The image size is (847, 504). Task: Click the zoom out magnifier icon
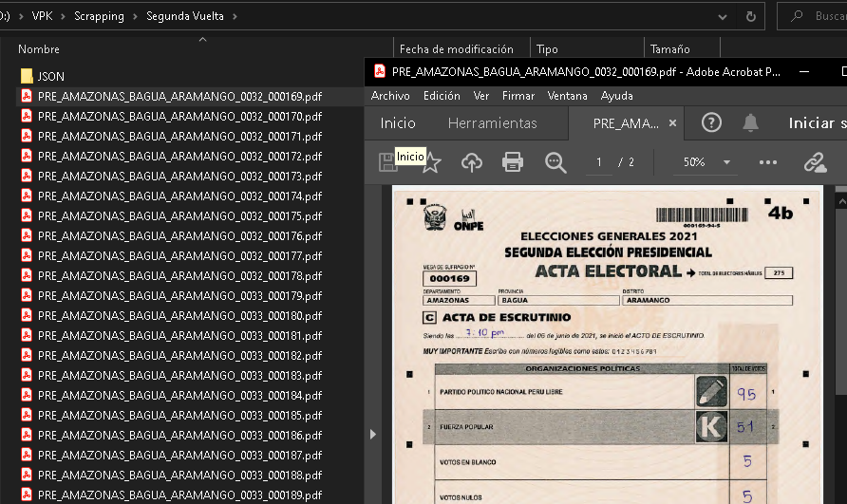tap(555, 162)
